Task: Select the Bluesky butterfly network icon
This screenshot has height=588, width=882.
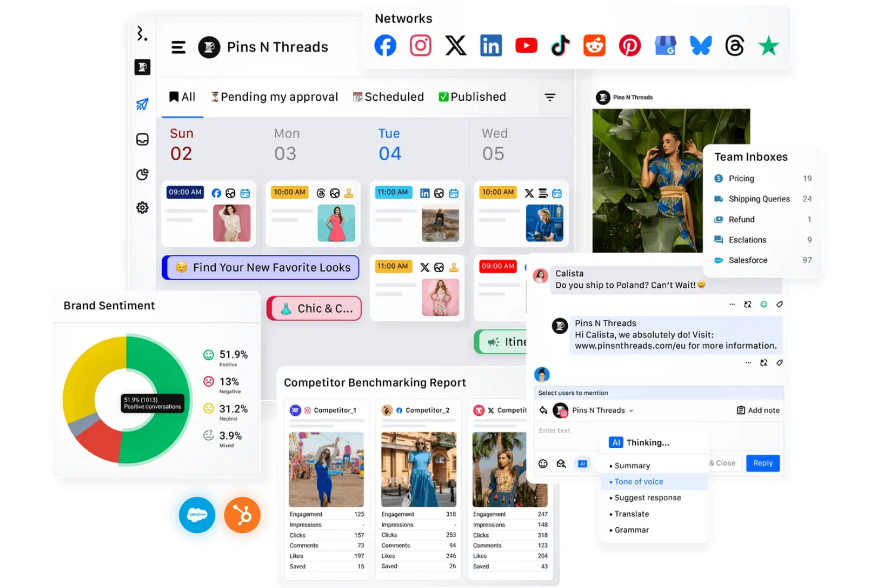Action: click(x=701, y=45)
